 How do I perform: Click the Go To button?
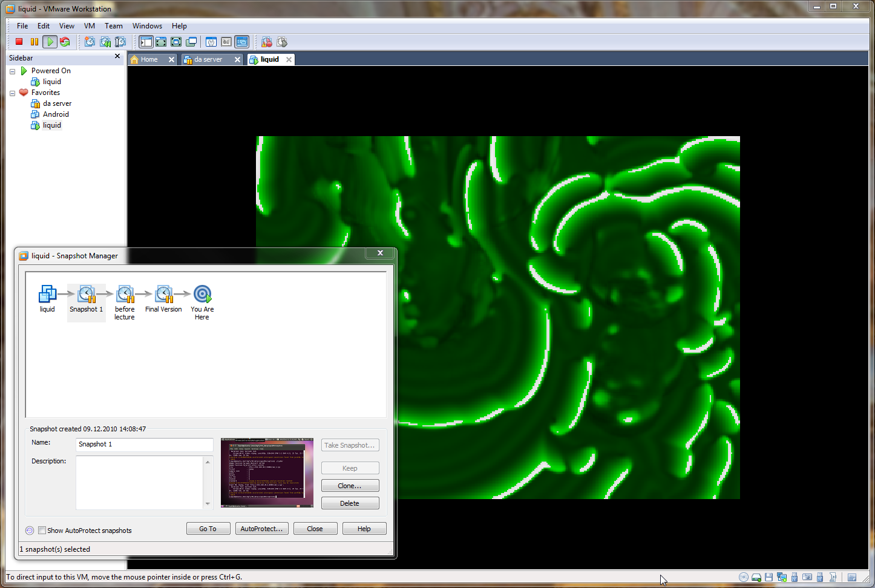(x=208, y=529)
